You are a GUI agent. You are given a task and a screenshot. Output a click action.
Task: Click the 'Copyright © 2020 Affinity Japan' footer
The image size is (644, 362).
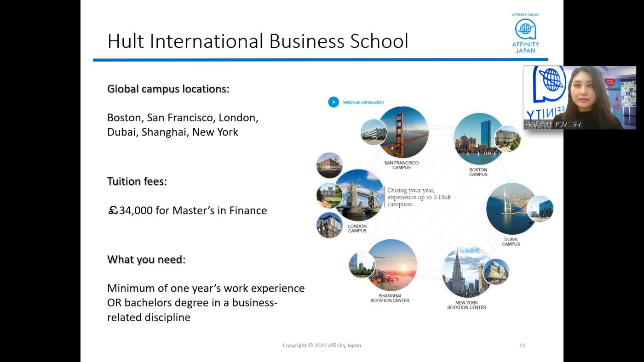click(x=322, y=345)
